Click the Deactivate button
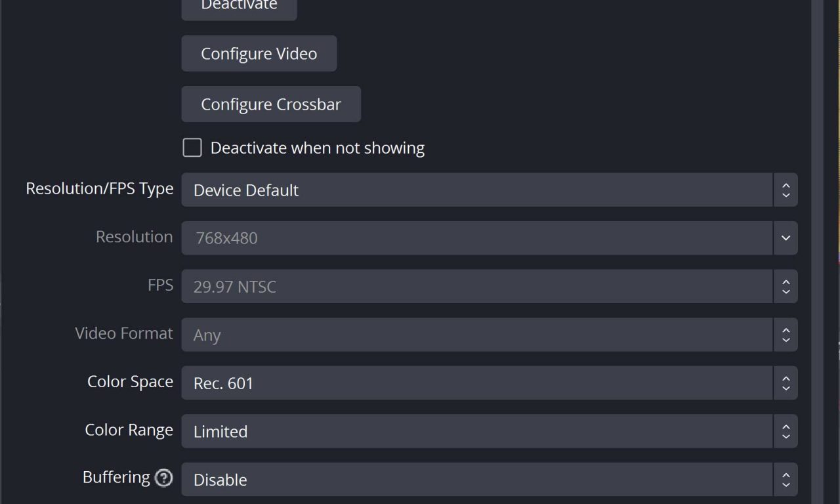 point(239,7)
